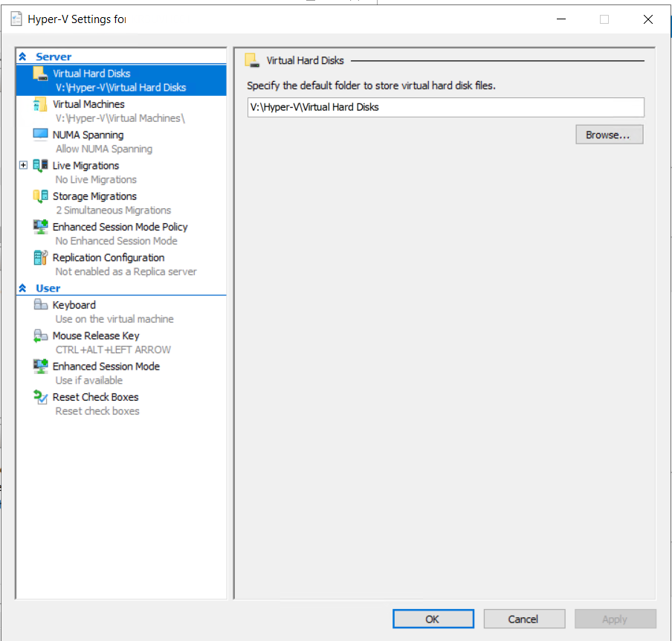The width and height of the screenshot is (672, 641).
Task: Close the Hyper-V Settings window
Action: tap(648, 19)
